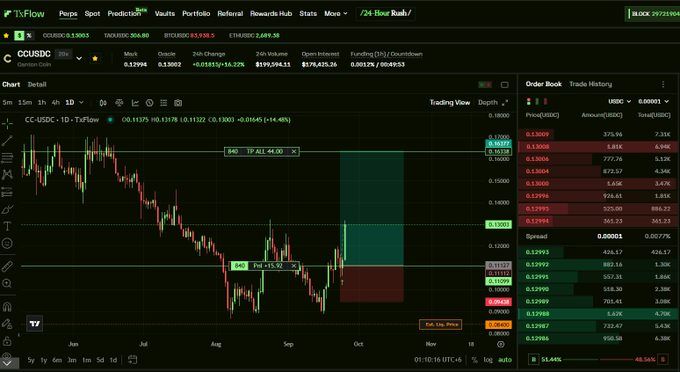Screen dimensions: 680x372
Task: Select the text annotation tool
Action: pyautogui.click(x=7, y=226)
